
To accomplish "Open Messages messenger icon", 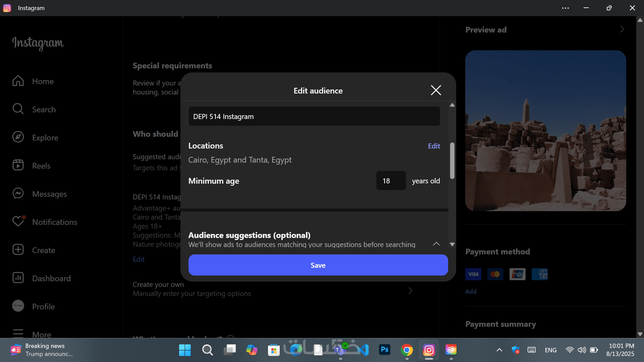I will coord(18,194).
